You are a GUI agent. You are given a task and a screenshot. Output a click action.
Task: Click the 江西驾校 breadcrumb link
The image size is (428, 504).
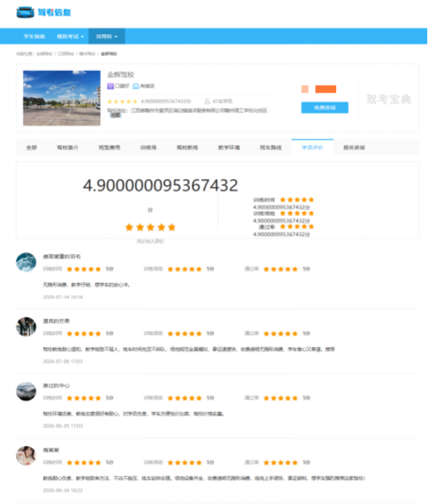(66, 54)
